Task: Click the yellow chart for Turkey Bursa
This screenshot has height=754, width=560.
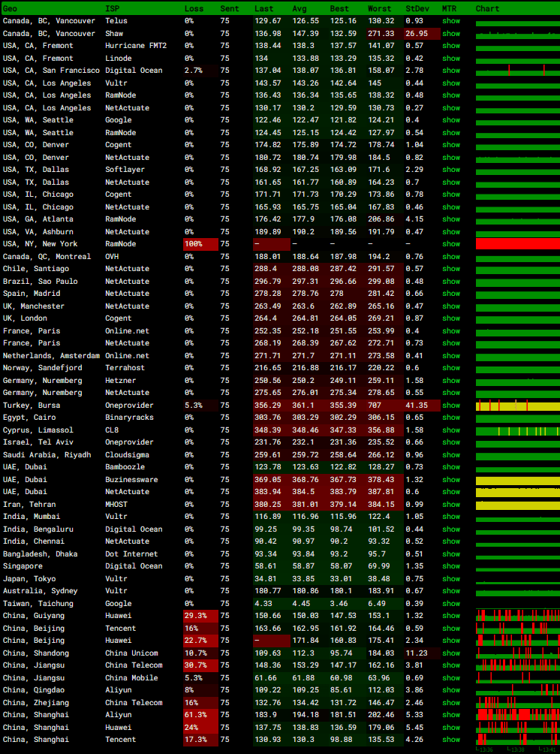Action: (518, 406)
